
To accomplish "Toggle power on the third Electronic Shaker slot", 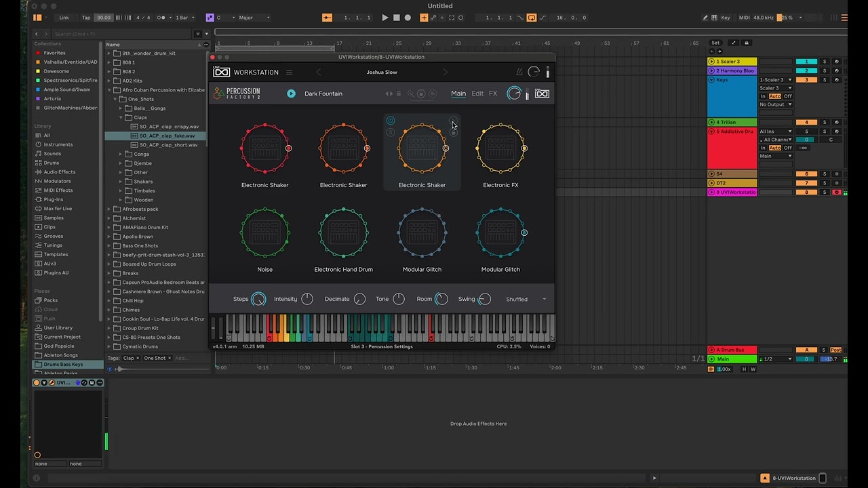I will pos(391,121).
